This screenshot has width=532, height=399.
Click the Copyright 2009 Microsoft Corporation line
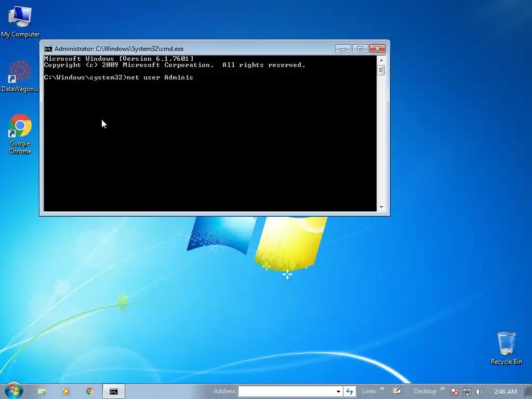tap(175, 65)
